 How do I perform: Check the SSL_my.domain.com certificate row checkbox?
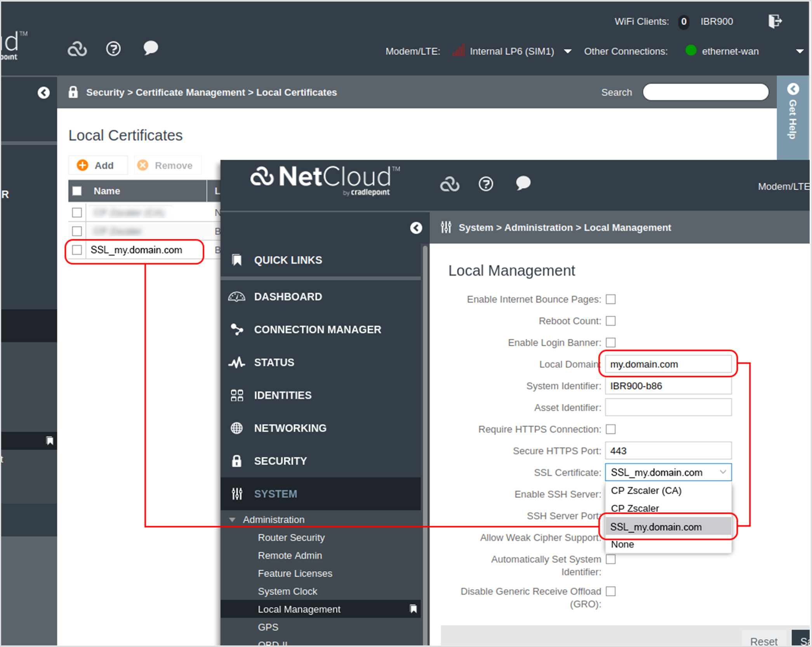click(x=77, y=250)
